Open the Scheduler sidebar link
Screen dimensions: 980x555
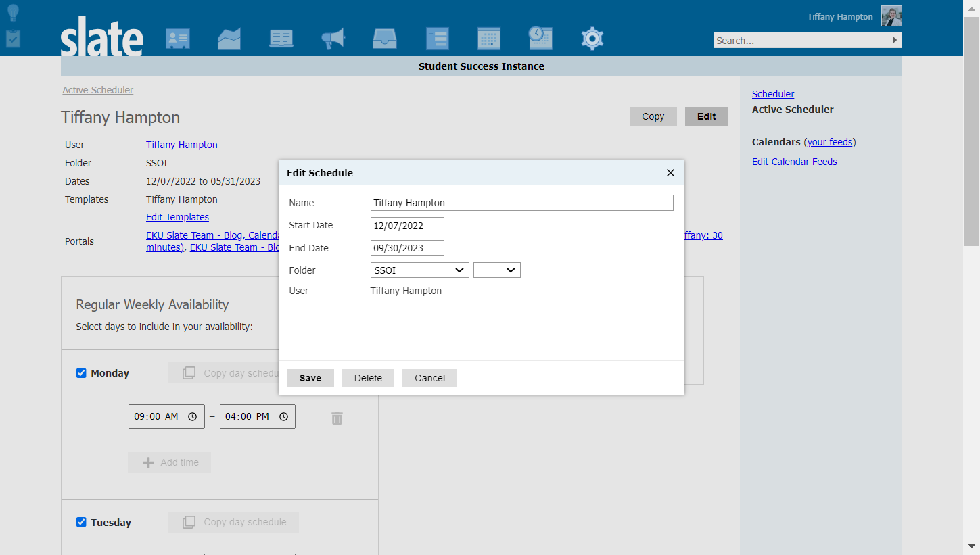coord(773,94)
